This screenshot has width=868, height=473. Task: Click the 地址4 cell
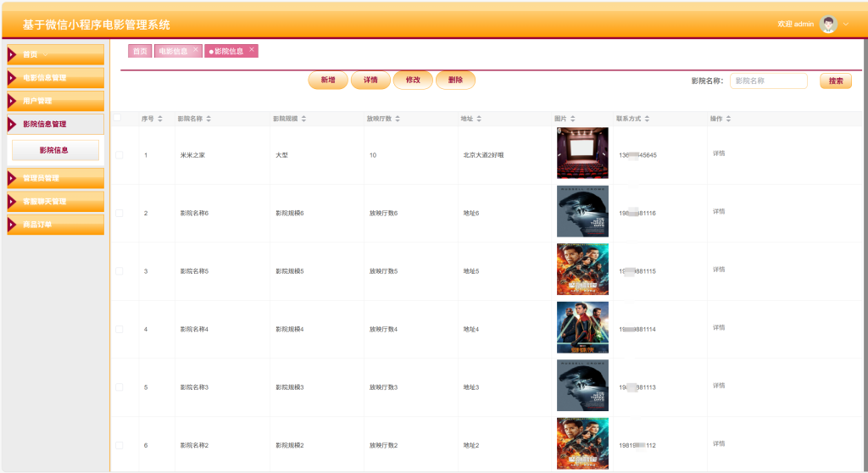coord(471,329)
